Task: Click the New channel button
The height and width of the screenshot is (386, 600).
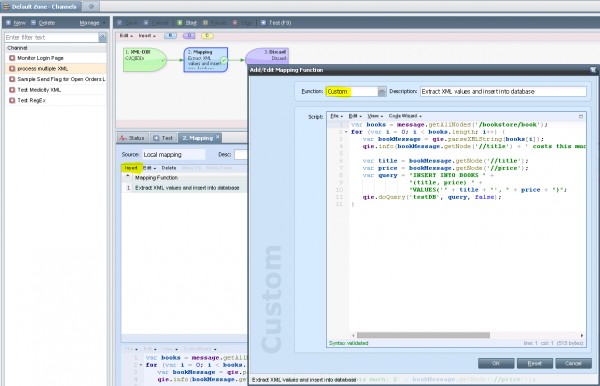Action: point(16,23)
